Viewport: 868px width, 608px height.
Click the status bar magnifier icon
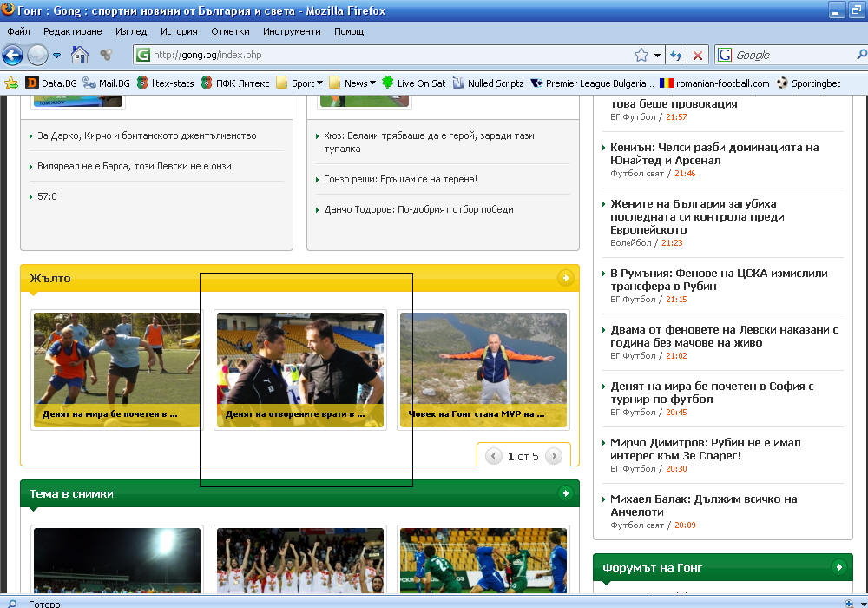point(12,603)
